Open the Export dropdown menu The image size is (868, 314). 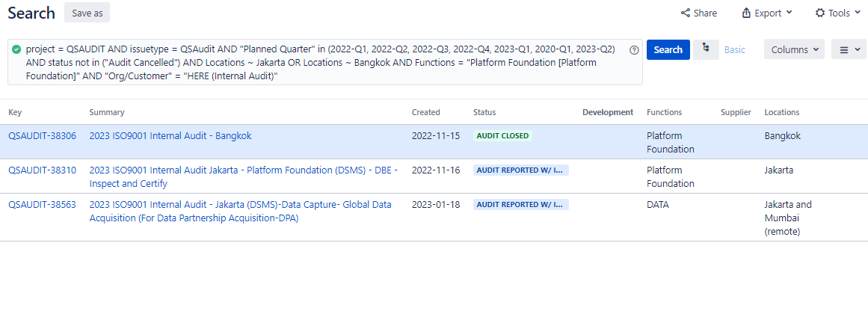pos(767,13)
